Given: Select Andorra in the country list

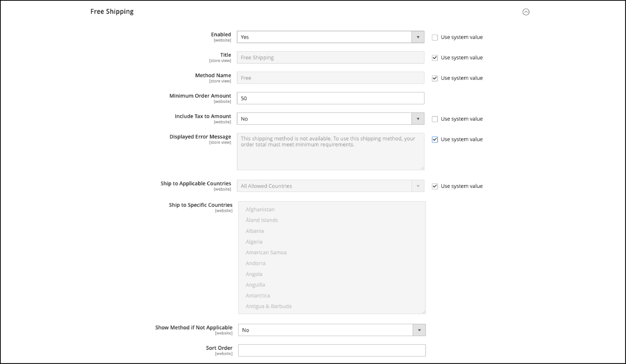Looking at the screenshot, I should [255, 263].
